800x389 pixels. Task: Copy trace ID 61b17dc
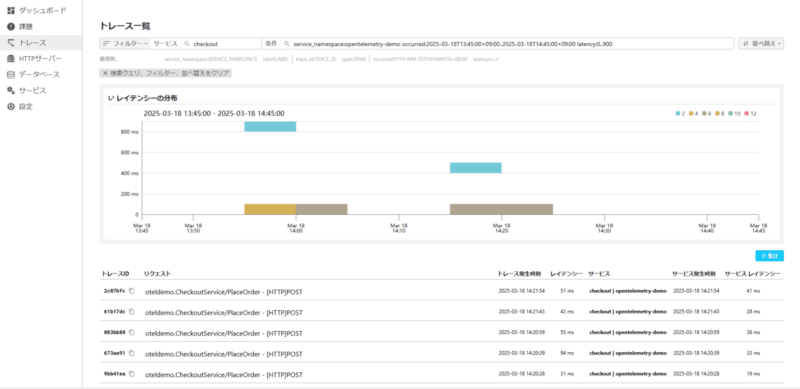132,311
